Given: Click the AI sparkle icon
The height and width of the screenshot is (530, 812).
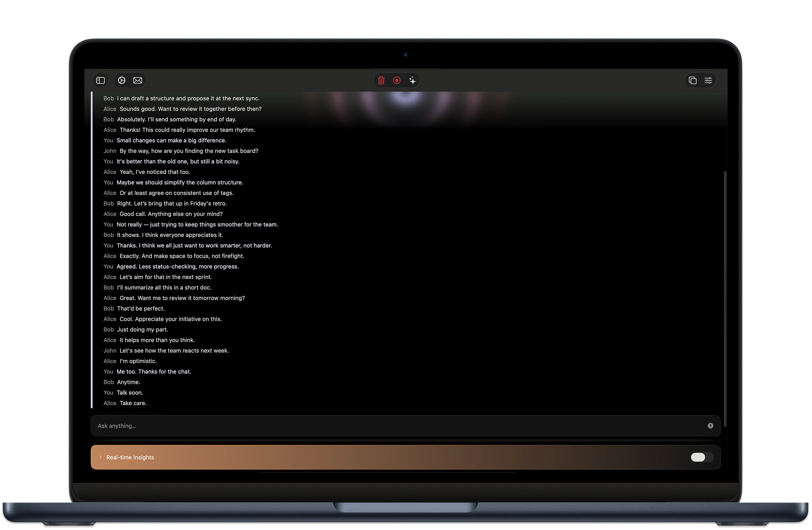Looking at the screenshot, I should pyautogui.click(x=413, y=80).
